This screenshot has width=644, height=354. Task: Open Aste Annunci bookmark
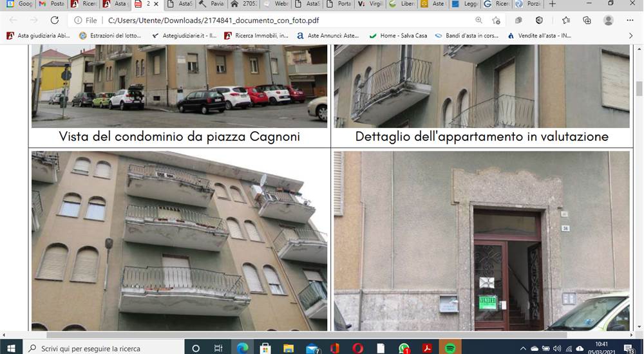coord(328,36)
